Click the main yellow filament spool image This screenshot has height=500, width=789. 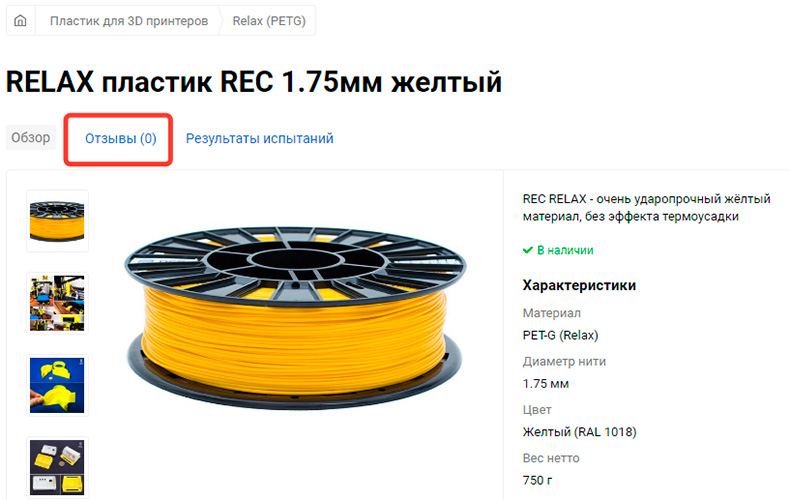click(x=295, y=318)
